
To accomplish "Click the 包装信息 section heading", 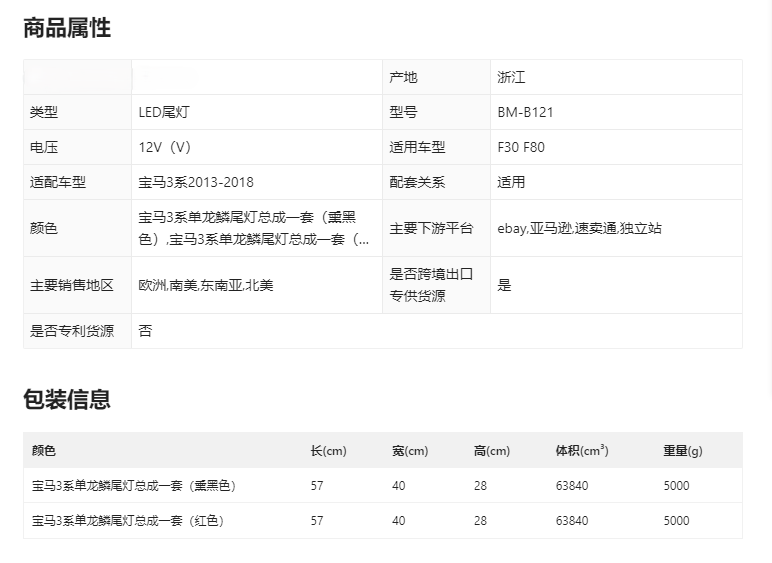I will [x=67, y=399].
